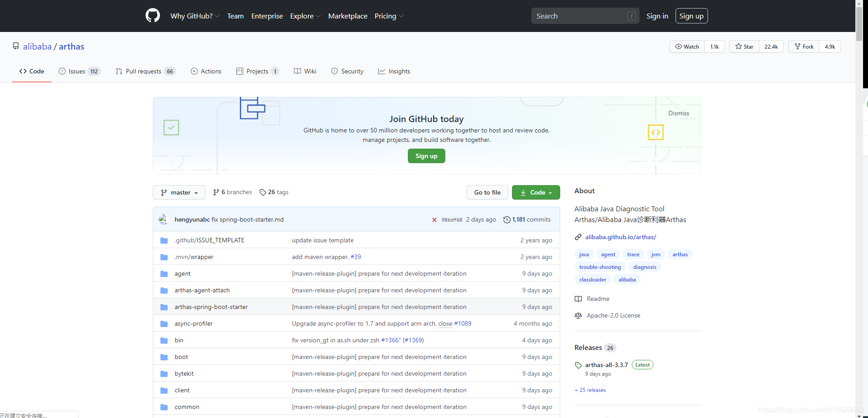This screenshot has height=418, width=868.
Task: Click the branch icon next to 6 branches
Action: (216, 192)
